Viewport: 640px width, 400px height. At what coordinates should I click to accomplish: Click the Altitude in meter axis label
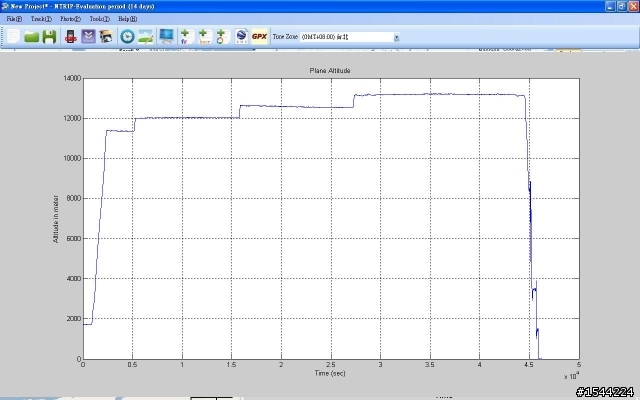pos(56,219)
